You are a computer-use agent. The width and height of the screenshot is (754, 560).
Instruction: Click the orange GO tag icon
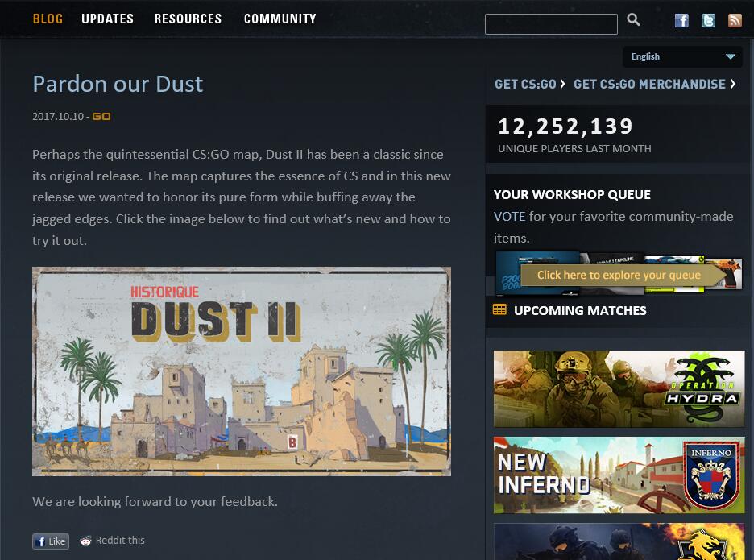tap(101, 116)
